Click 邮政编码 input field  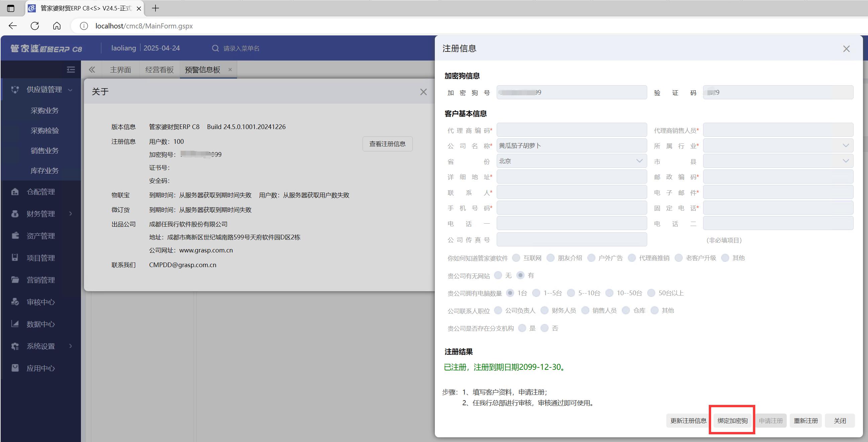tap(778, 177)
